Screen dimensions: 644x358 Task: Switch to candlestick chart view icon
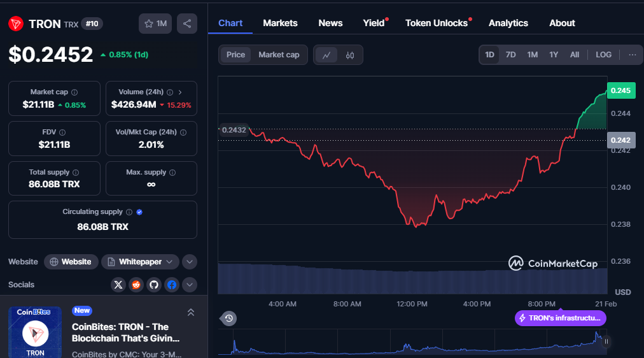[350, 55]
